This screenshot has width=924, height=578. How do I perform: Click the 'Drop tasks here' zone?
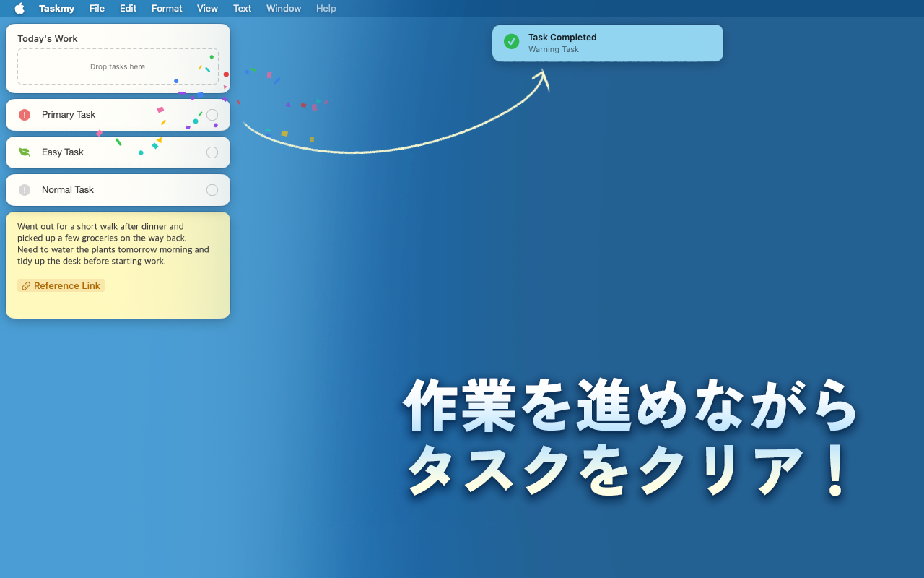(x=118, y=67)
